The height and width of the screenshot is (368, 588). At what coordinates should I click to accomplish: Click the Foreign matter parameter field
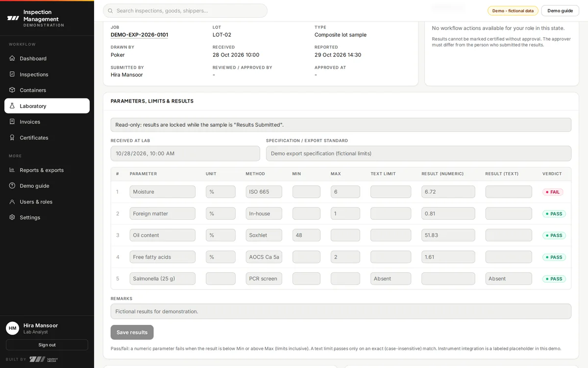(x=162, y=213)
